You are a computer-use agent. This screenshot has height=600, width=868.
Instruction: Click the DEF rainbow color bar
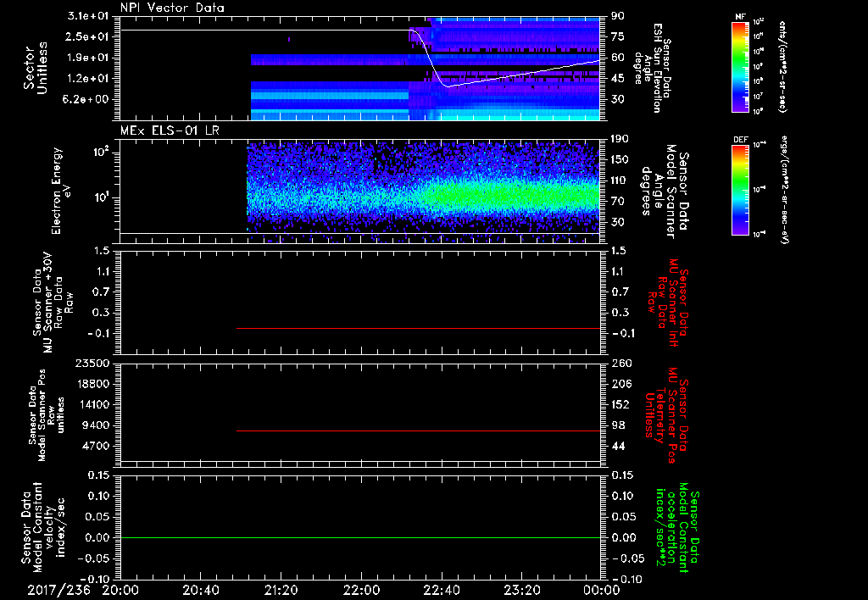pos(740,189)
